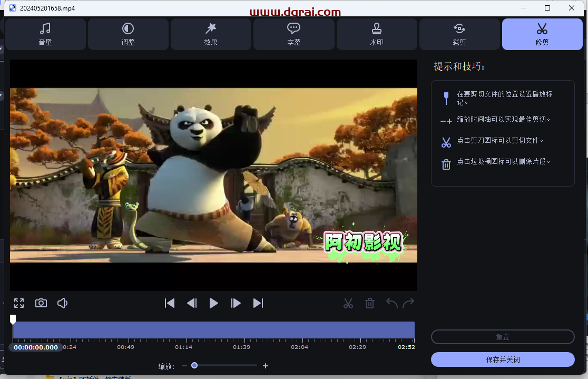Switch to the 调整 adjustment tab

click(128, 34)
